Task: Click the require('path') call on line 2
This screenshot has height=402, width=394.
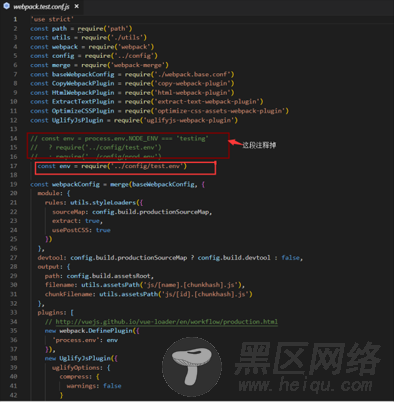Action: pyautogui.click(x=105, y=29)
